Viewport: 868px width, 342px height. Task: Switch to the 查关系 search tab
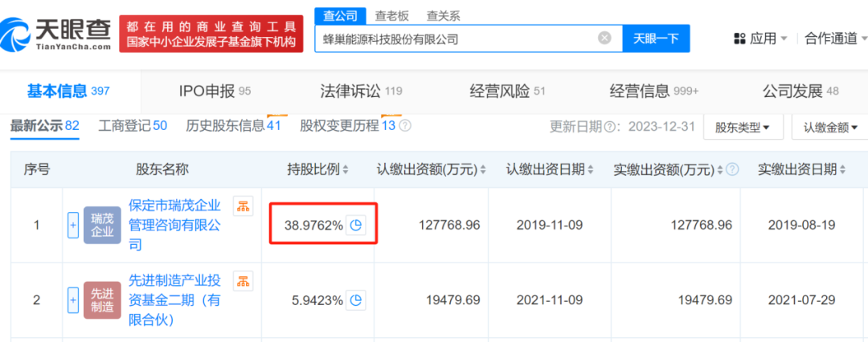pyautogui.click(x=444, y=16)
